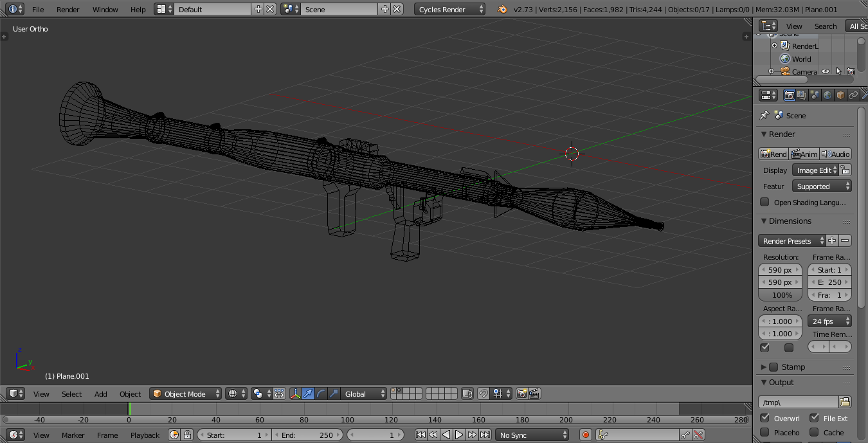868x443 pixels.
Task: Toggle the snap magnet icon
Action: pyautogui.click(x=484, y=393)
